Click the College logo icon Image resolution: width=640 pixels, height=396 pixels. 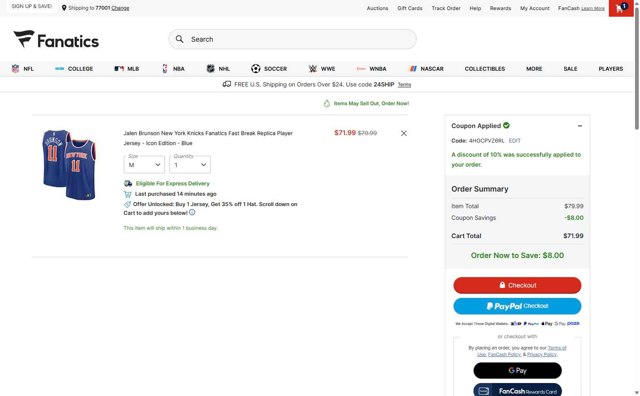(60, 69)
